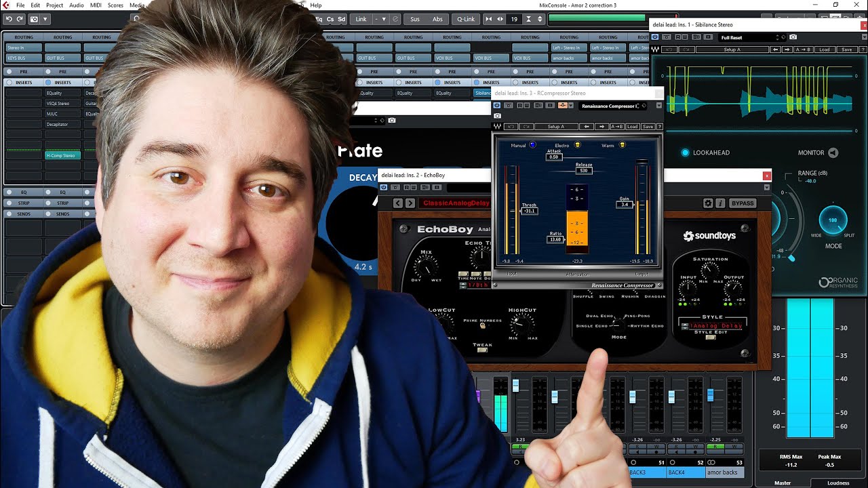Open the EchoBoy ClassicAnalogDelay preset selector
Image resolution: width=868 pixels, height=488 pixels.
(x=455, y=203)
